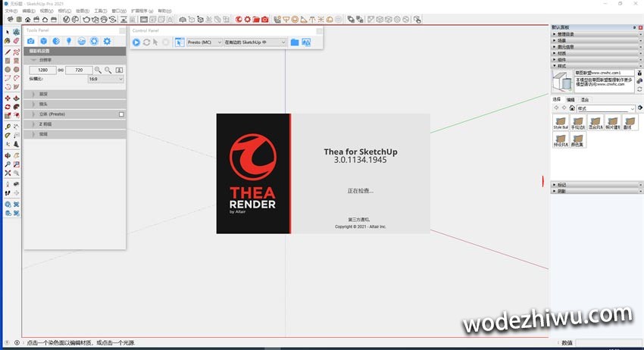Select the arrow Select tool in left toolbar

(x=8, y=32)
